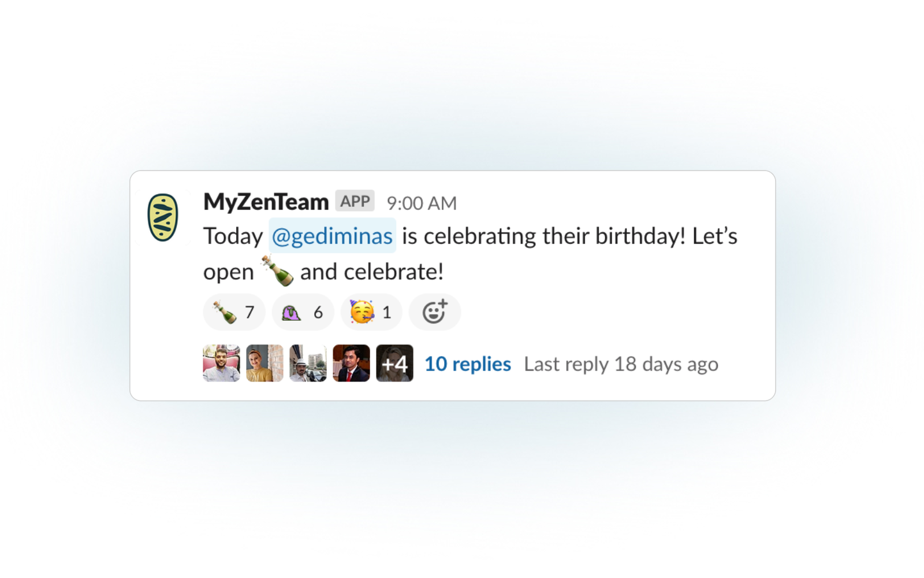The width and height of the screenshot is (924, 578).
Task: Select first replier avatar with pink backdrop
Action: pos(221,363)
